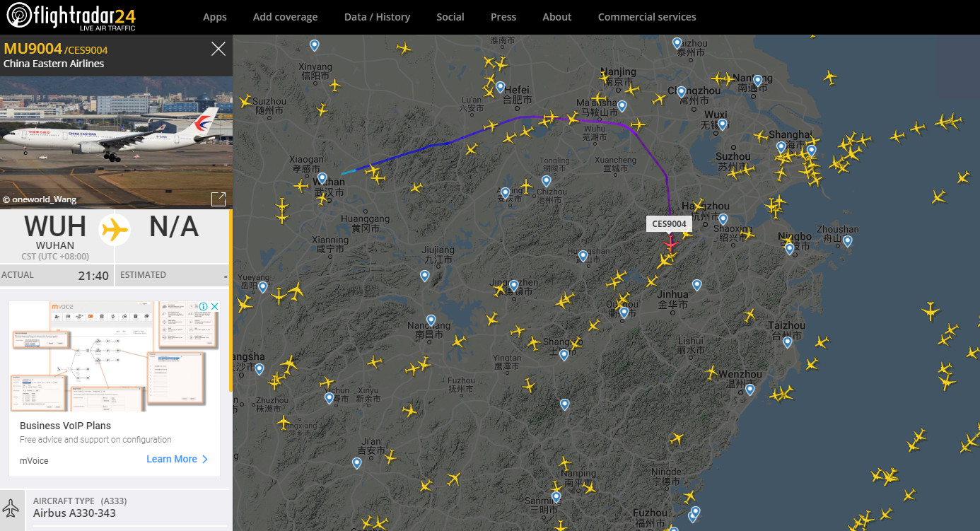This screenshot has width=980, height=531.
Task: Select the ESTIMATED arrival label
Action: coord(144,275)
